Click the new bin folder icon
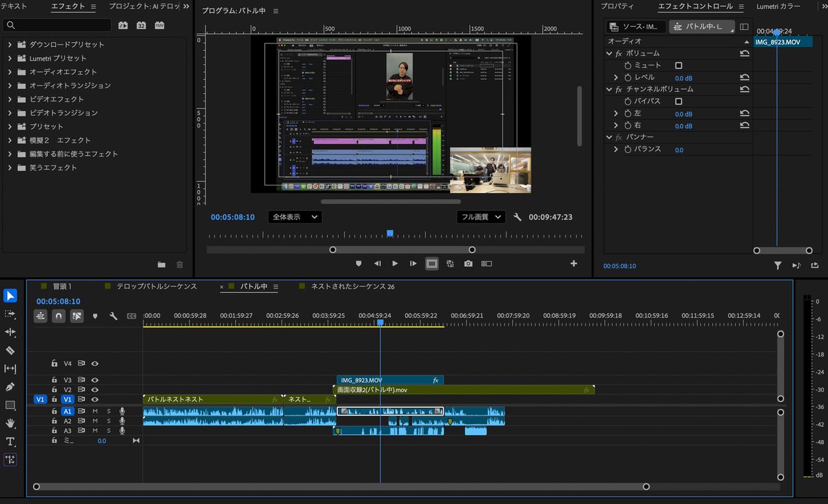 (161, 264)
